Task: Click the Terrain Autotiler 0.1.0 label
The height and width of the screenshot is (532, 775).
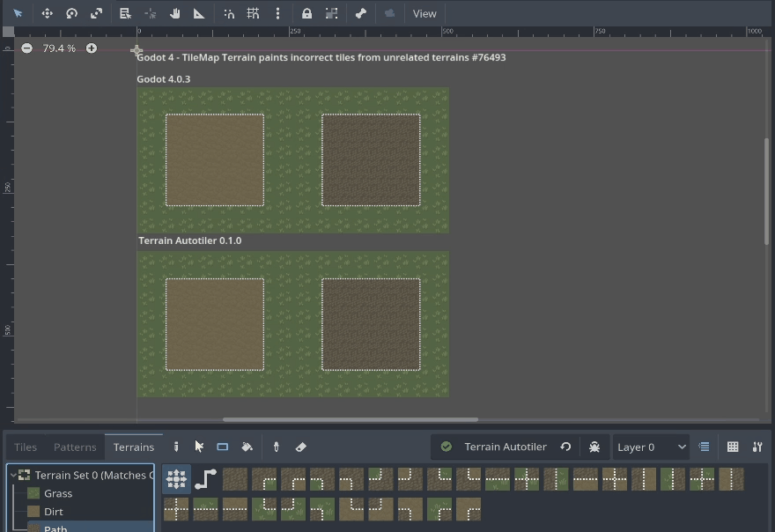Action: coord(190,240)
